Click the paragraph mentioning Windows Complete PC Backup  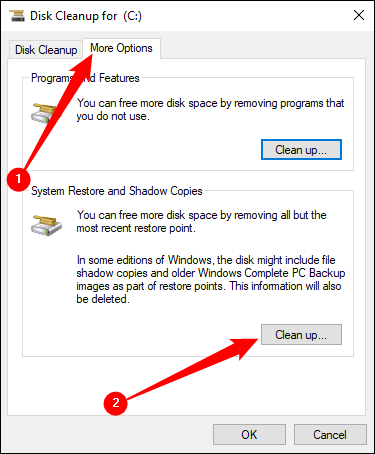(x=211, y=279)
